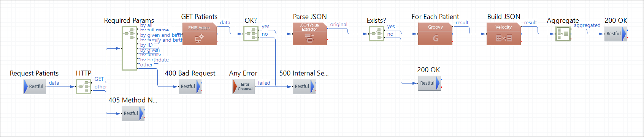Click the 400 Bad Request Restful node
644x137 pixels.
[190, 87]
